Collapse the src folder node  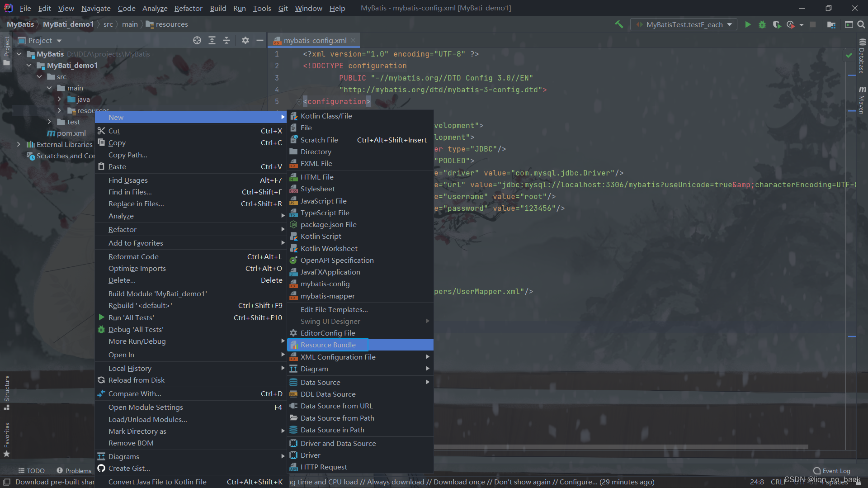point(39,76)
